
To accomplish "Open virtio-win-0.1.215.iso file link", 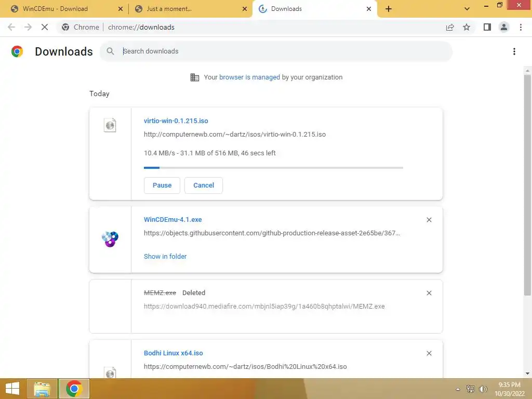I will [x=176, y=121].
